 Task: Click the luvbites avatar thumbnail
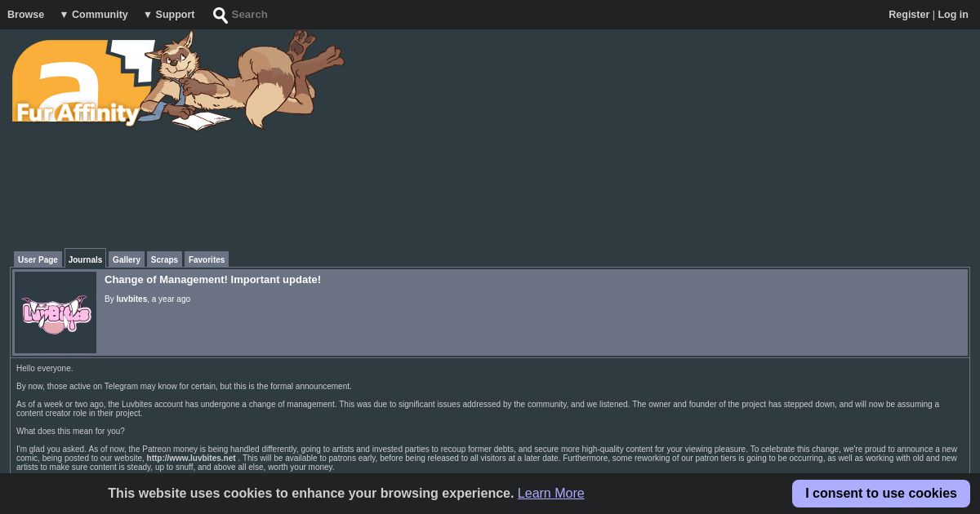point(56,312)
